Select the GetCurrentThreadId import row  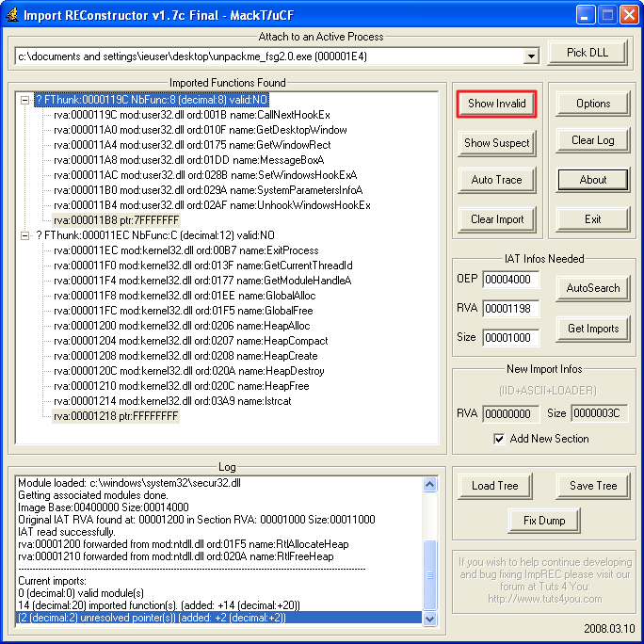[202, 266]
